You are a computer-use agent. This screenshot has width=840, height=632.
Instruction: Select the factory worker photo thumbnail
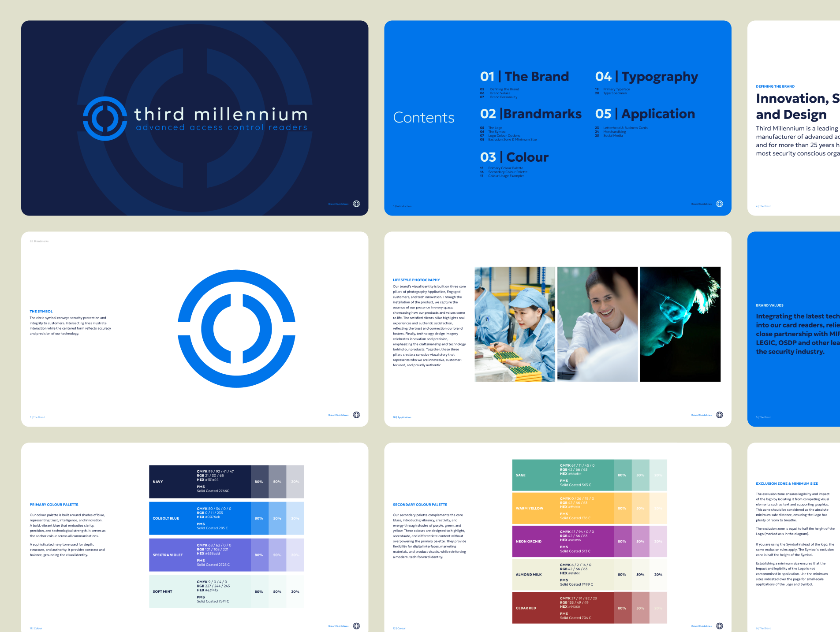(x=515, y=324)
